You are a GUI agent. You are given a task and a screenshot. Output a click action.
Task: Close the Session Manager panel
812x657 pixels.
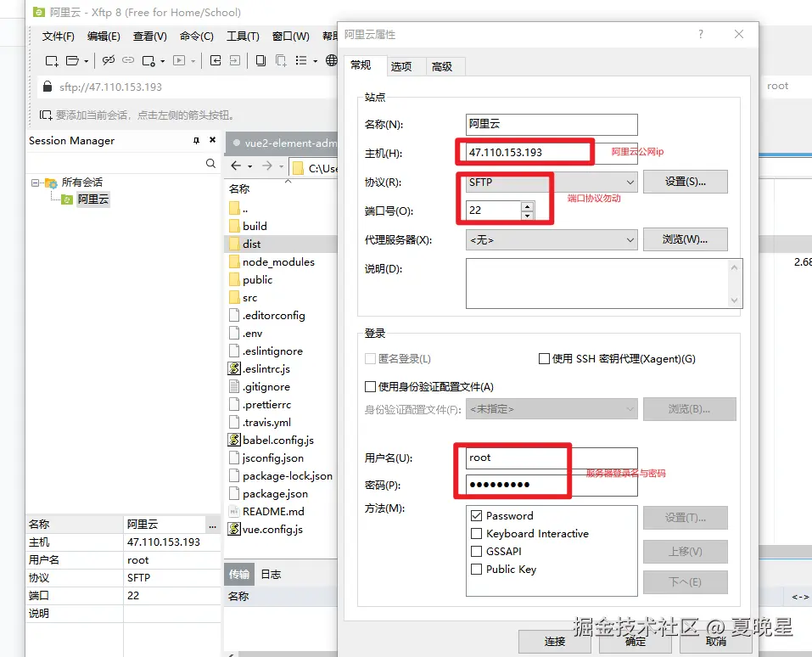pos(212,140)
